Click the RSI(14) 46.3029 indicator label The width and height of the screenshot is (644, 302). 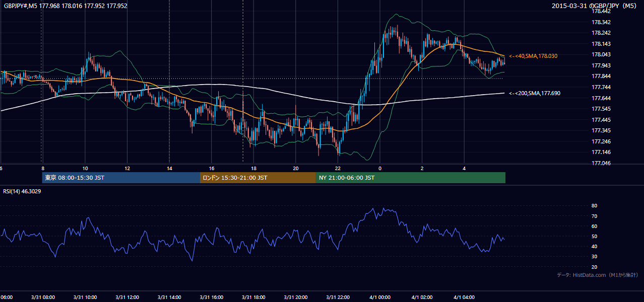(23, 191)
